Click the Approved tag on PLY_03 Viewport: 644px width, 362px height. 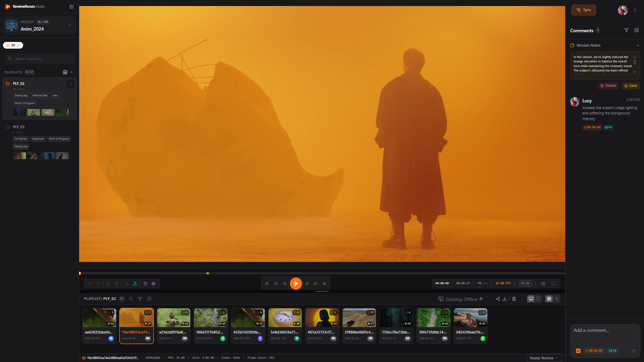pos(38,139)
